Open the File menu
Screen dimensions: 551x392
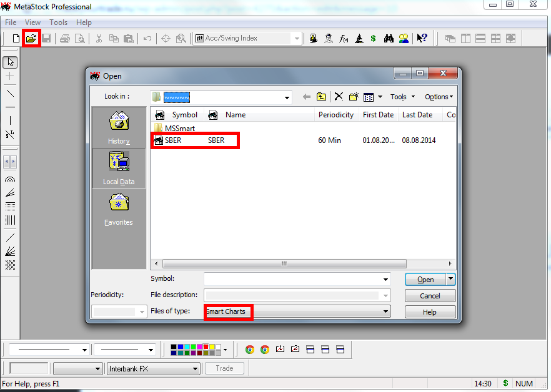click(x=11, y=22)
